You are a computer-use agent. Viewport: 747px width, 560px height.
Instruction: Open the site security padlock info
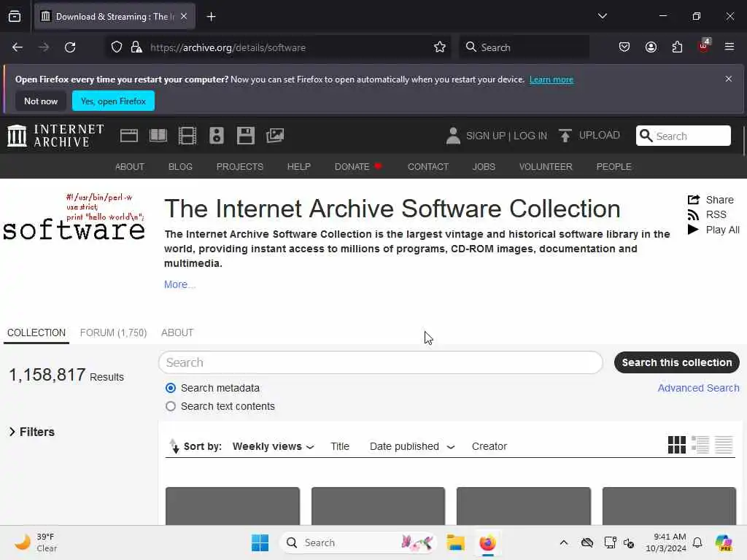click(x=136, y=47)
